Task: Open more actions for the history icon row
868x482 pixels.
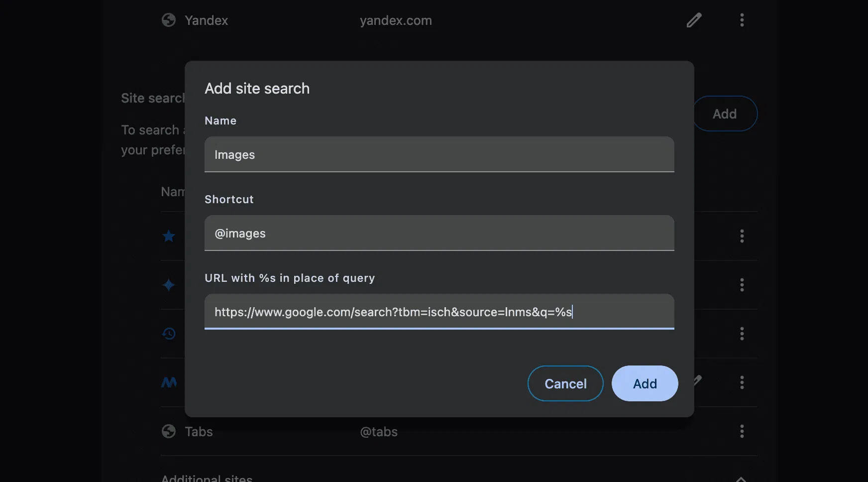Action: 742,334
